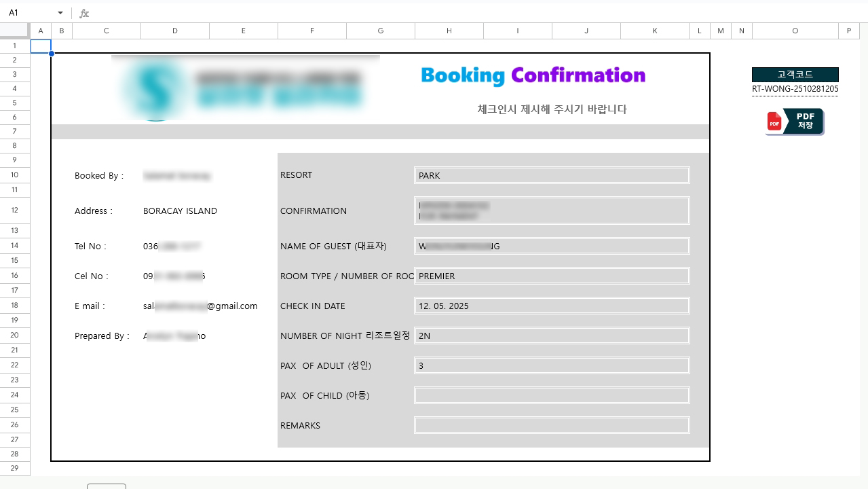
Task: Select the row 12 header
Action: [15, 211]
